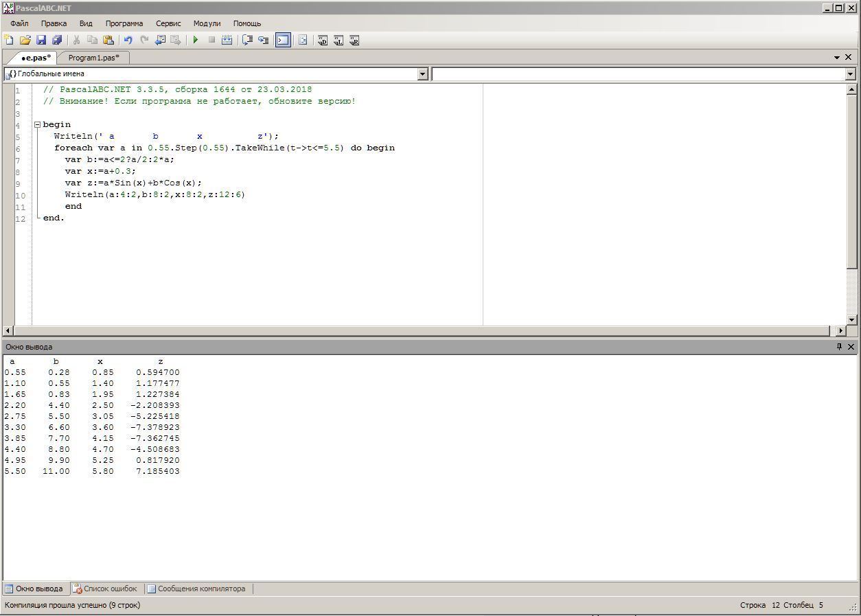Undo the last edit using the toolbar

click(128, 41)
